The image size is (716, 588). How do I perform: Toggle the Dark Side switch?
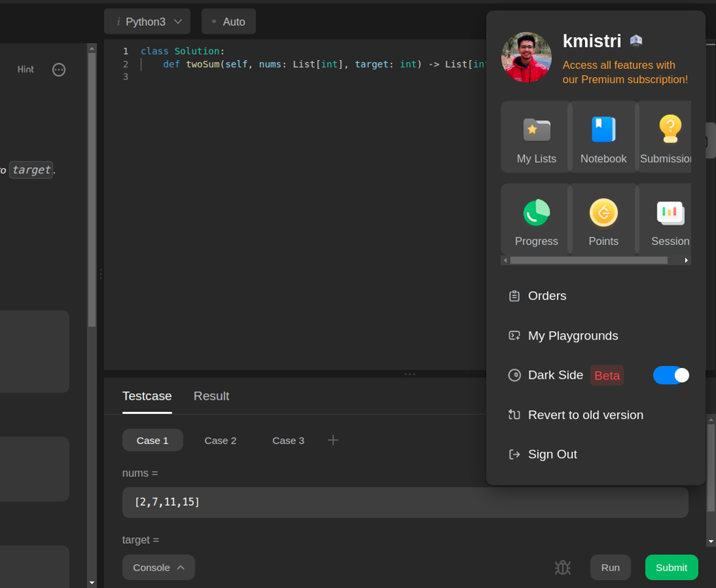(671, 375)
